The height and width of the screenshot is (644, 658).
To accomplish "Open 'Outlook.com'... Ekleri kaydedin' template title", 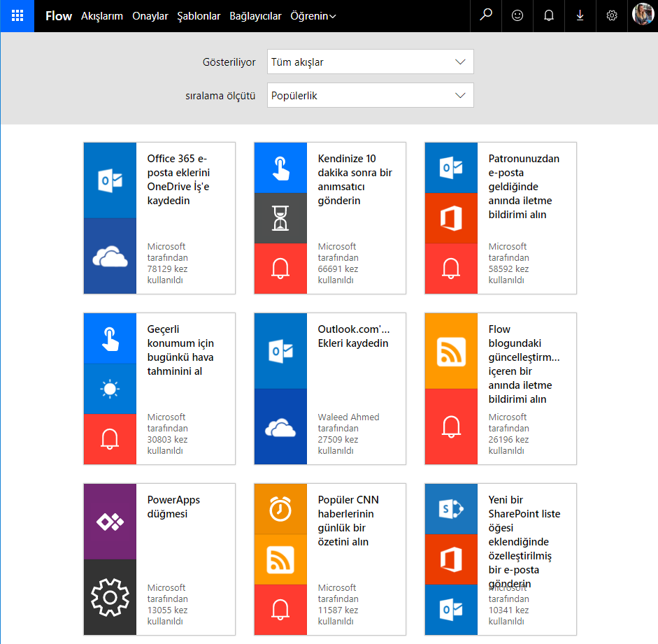I will coord(353,336).
